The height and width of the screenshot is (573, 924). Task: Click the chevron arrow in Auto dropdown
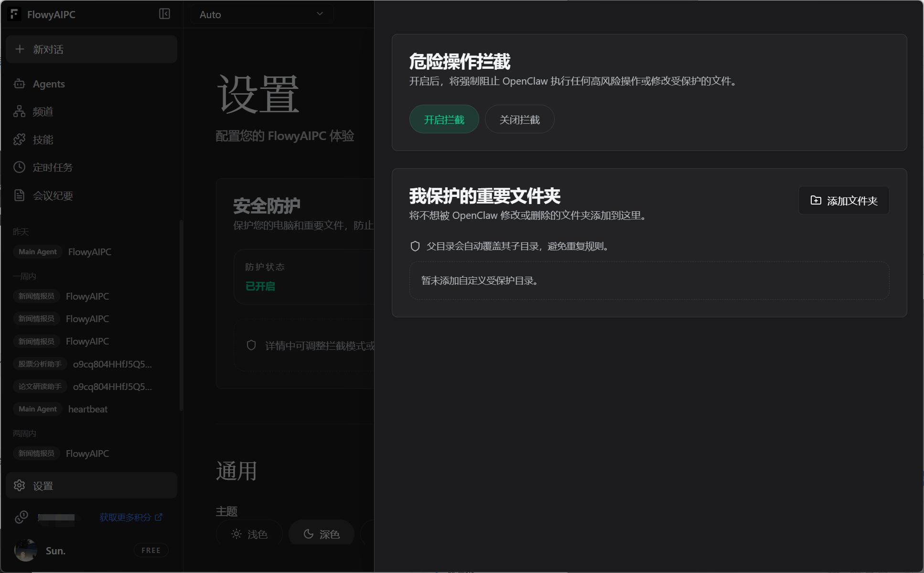point(320,14)
